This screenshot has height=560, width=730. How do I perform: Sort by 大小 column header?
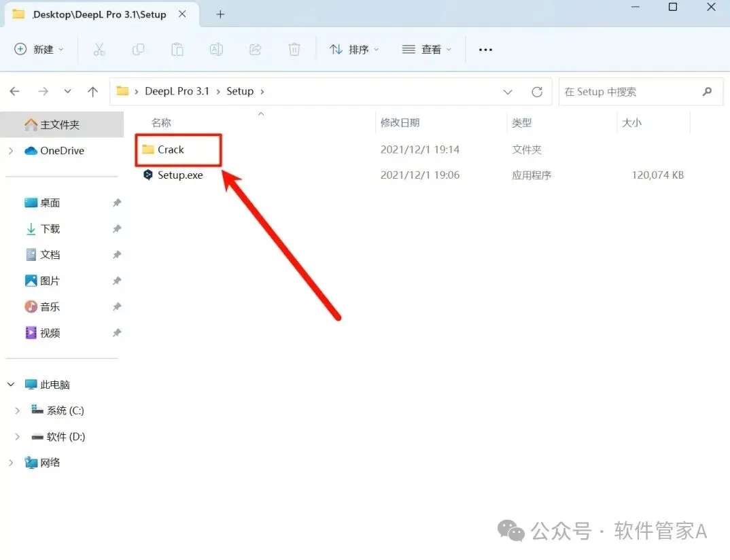pyautogui.click(x=631, y=123)
